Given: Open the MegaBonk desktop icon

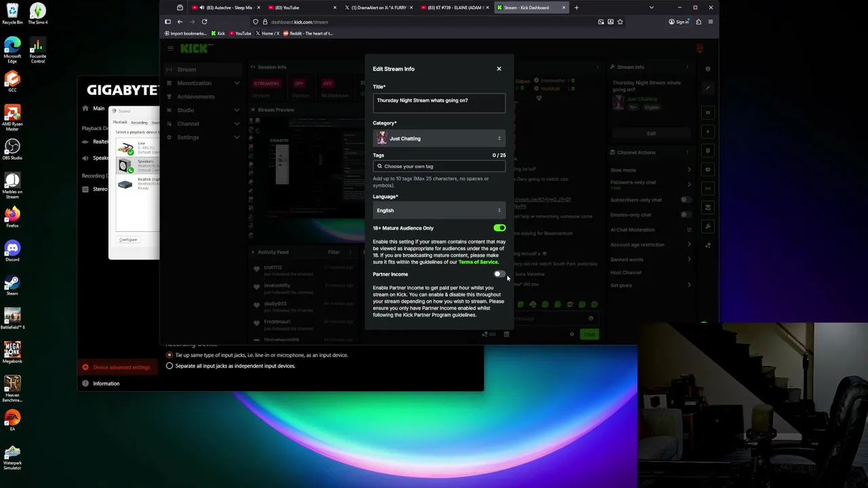Looking at the screenshot, I should pos(12,352).
